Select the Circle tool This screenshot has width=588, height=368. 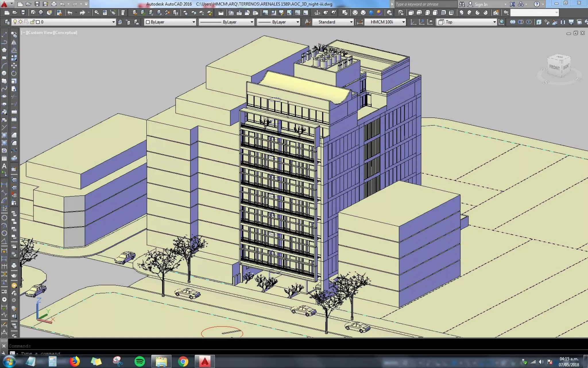pyautogui.click(x=4, y=73)
